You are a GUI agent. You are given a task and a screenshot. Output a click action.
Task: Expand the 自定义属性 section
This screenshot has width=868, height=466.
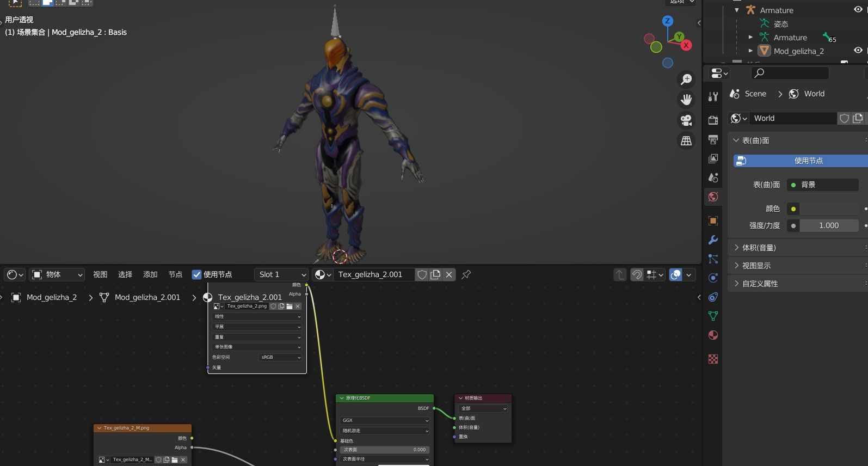(x=760, y=284)
